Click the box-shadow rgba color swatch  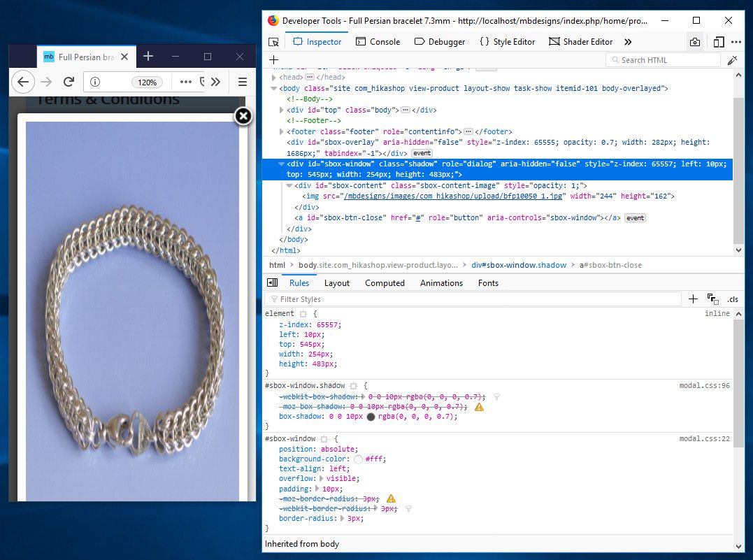tap(371, 417)
